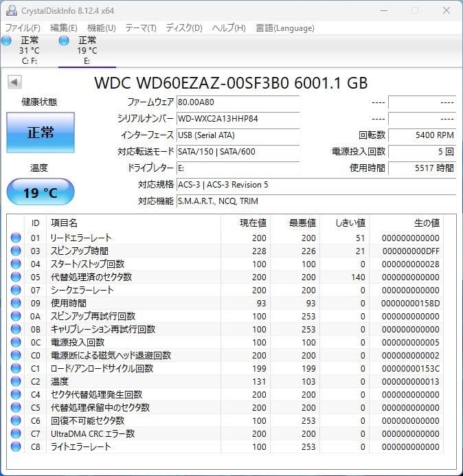Click the status orb for attribute C6 回復不可能セクタ数
Screen dimensions: 463x476
click(x=16, y=420)
